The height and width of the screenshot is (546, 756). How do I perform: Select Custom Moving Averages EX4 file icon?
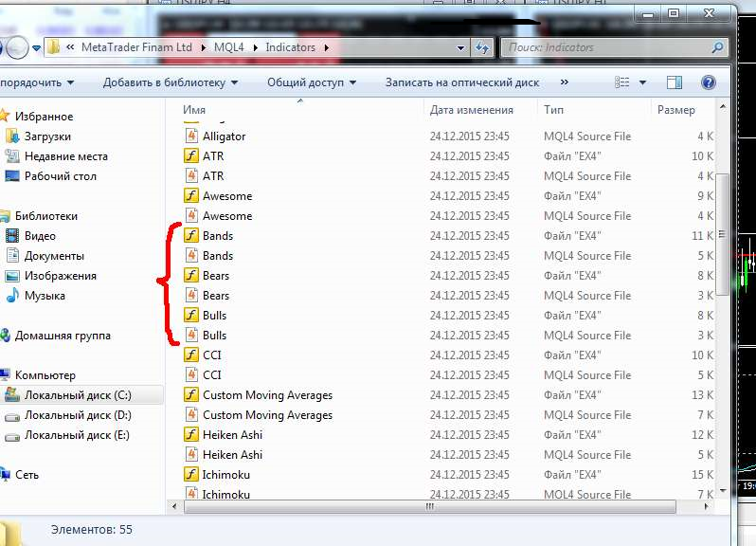click(x=191, y=394)
